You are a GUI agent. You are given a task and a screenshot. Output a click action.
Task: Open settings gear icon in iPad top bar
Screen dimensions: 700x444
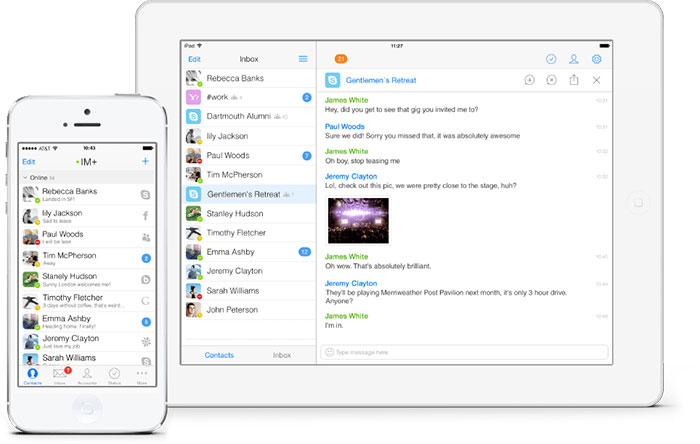point(596,59)
